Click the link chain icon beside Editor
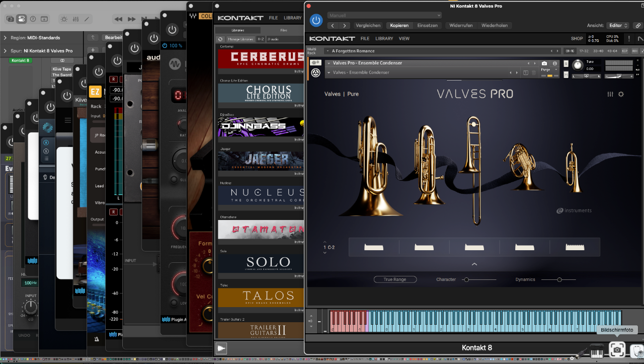This screenshot has width=644, height=364. pyautogui.click(x=637, y=25)
